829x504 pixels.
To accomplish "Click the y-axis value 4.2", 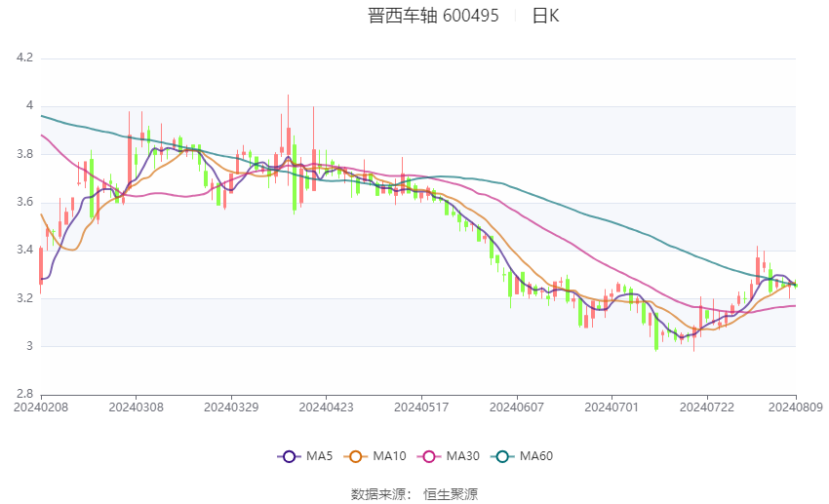I will (x=24, y=58).
